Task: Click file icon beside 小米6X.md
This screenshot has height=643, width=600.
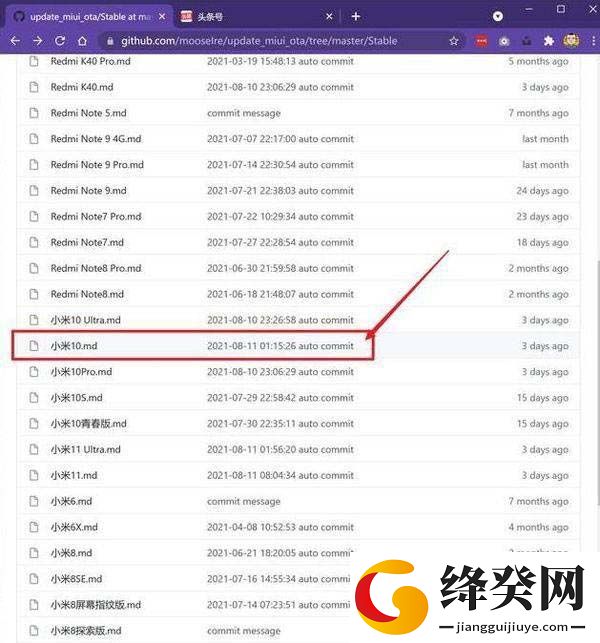Action: tap(34, 527)
